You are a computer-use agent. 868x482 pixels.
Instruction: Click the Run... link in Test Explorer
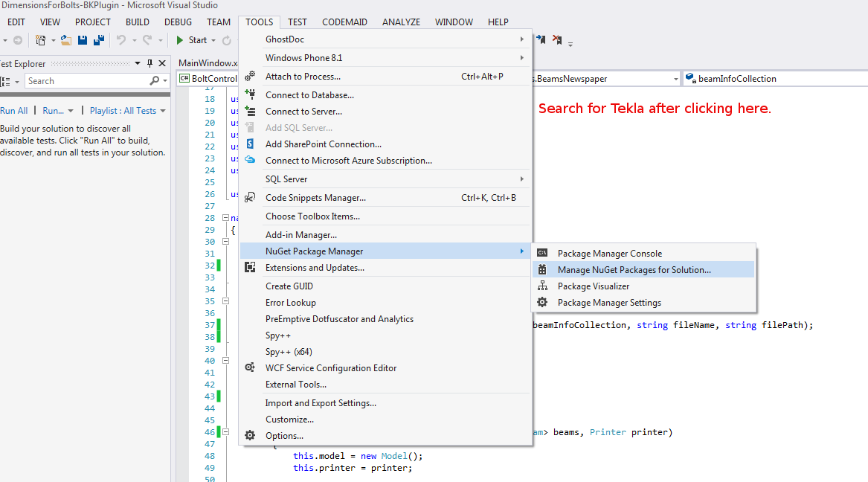(53, 111)
